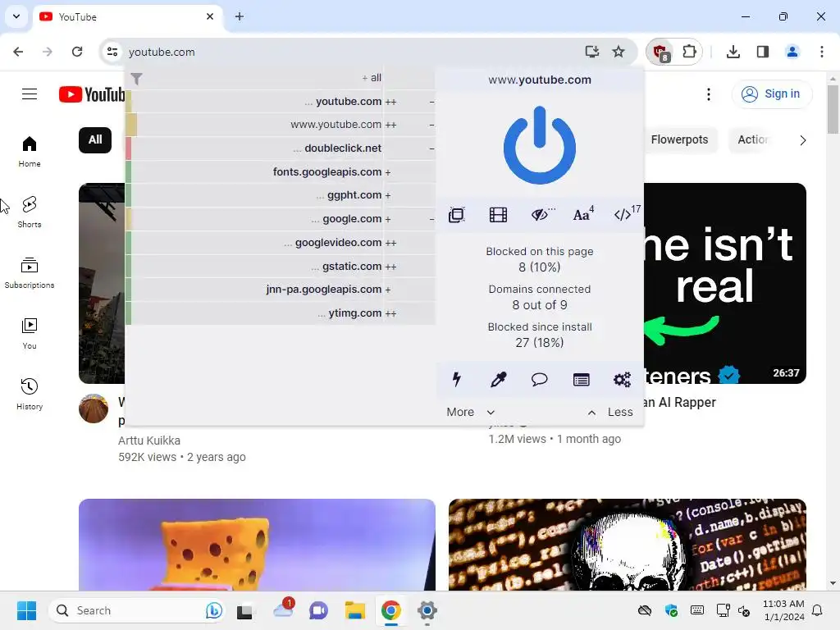Toggle the Chrome side panel
The image size is (840, 630).
(x=763, y=52)
